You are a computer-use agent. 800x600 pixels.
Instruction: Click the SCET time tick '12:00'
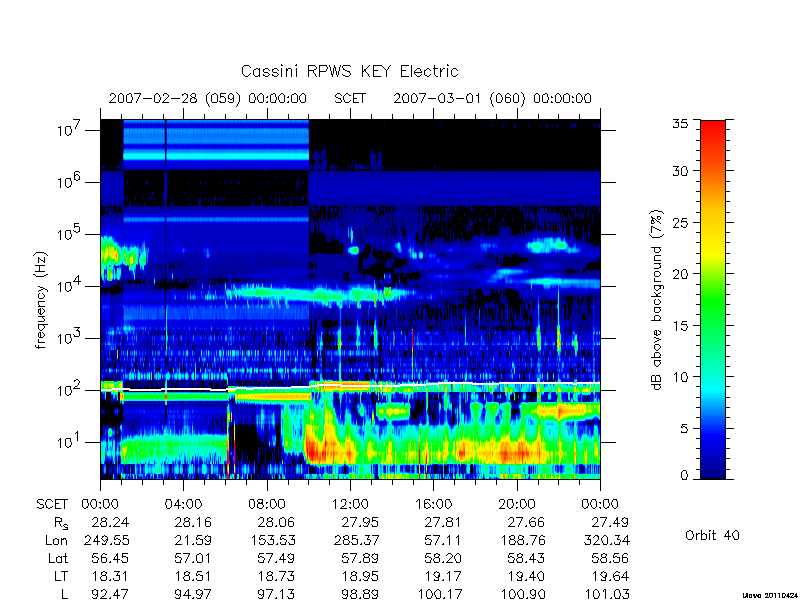coord(350,504)
